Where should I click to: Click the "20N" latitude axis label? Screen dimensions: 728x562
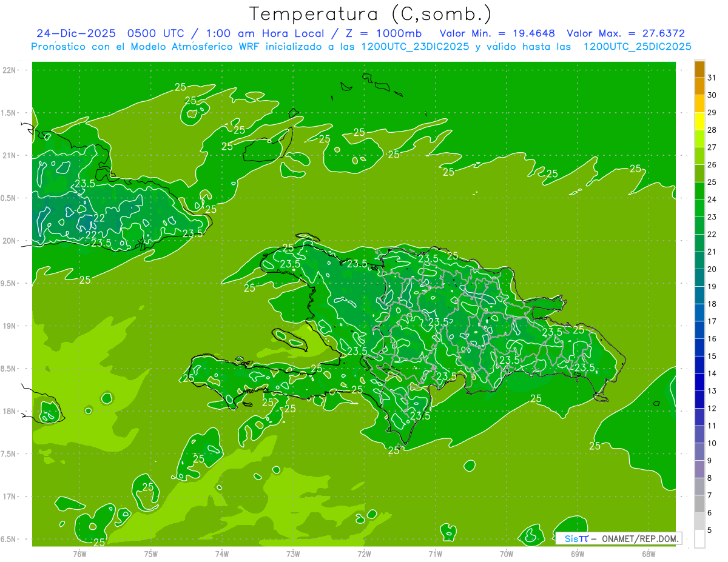tap(8, 241)
